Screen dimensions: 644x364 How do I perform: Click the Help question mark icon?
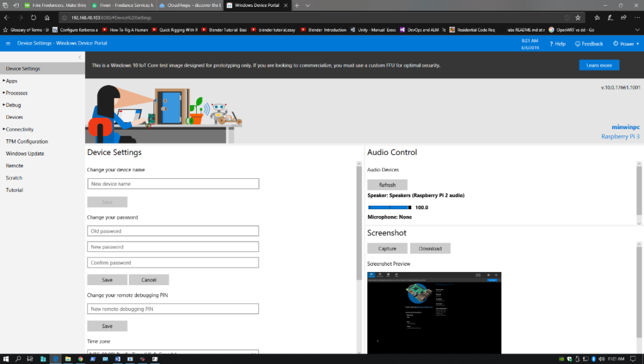pos(551,43)
